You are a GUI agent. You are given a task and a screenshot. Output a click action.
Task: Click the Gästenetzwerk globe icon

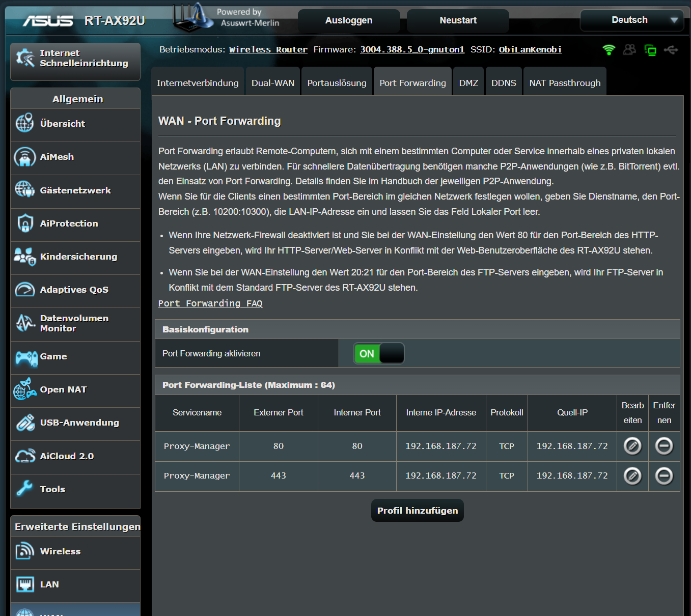24,189
